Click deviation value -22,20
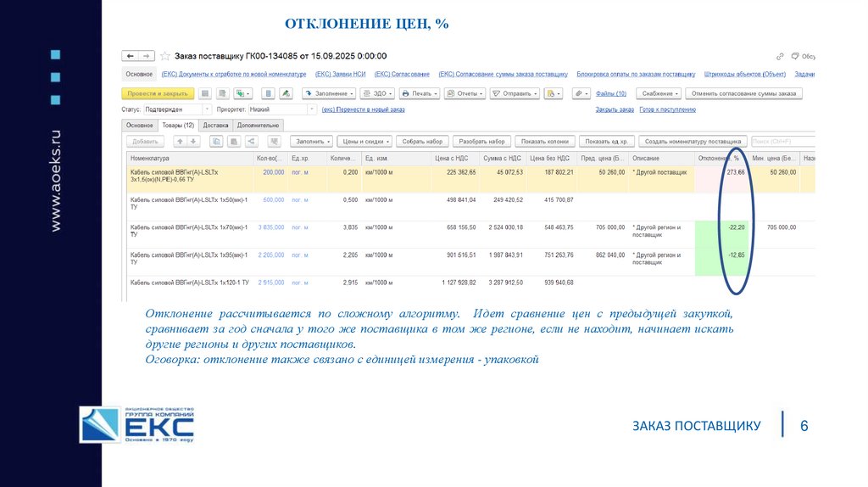 737,227
